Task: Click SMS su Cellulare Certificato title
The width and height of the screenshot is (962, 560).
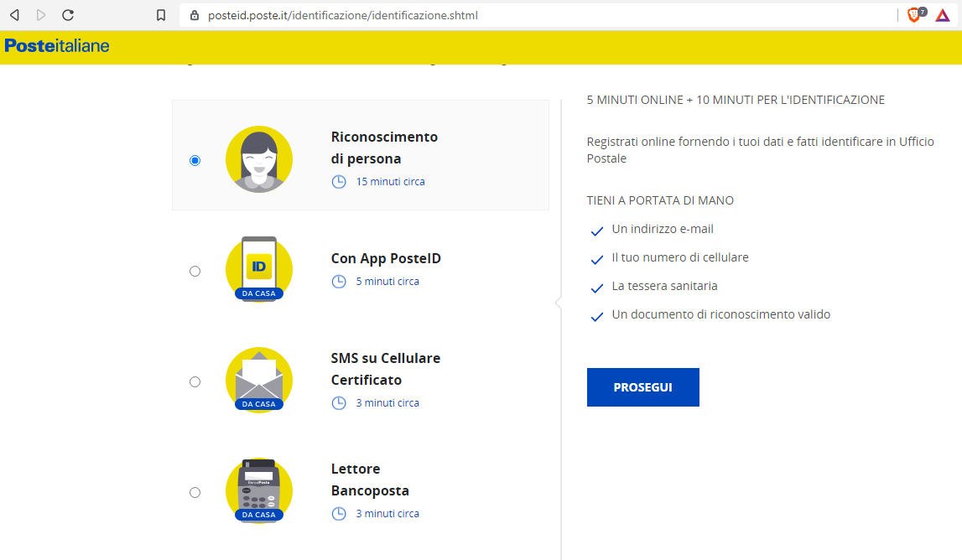Action: coord(385,369)
